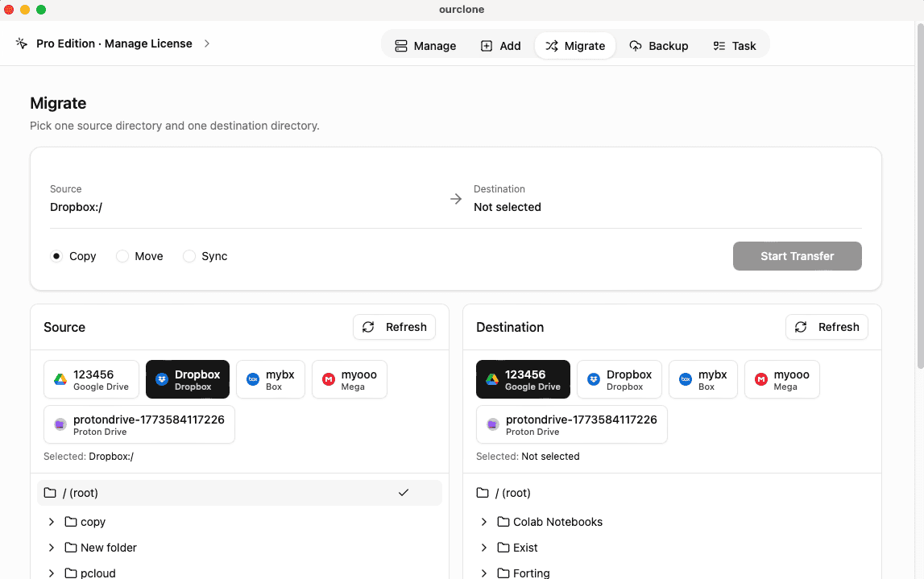The image size is (924, 579).
Task: Refresh the Source account list
Action: point(394,327)
